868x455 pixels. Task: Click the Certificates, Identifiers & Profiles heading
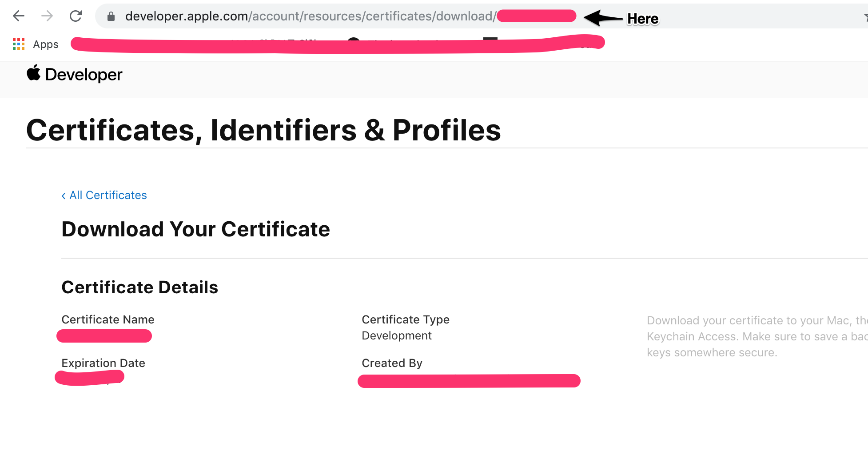coord(263,130)
